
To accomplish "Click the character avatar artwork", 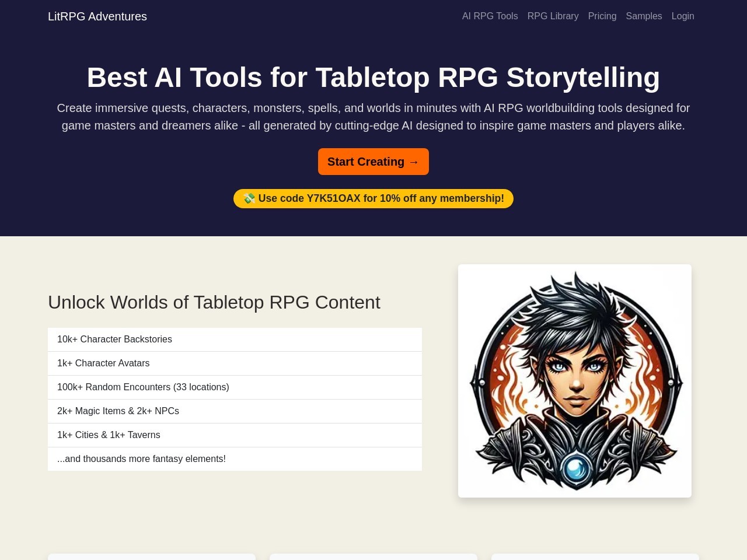I will coord(575,380).
